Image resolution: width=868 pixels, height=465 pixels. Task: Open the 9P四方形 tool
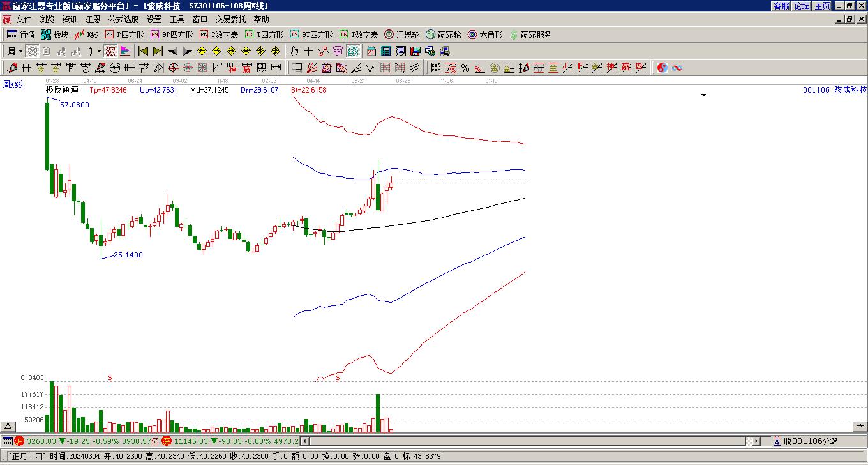tap(172, 34)
